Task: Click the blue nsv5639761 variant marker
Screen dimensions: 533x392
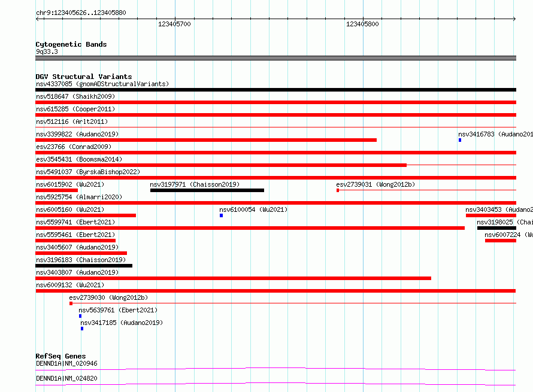Action: point(80,316)
